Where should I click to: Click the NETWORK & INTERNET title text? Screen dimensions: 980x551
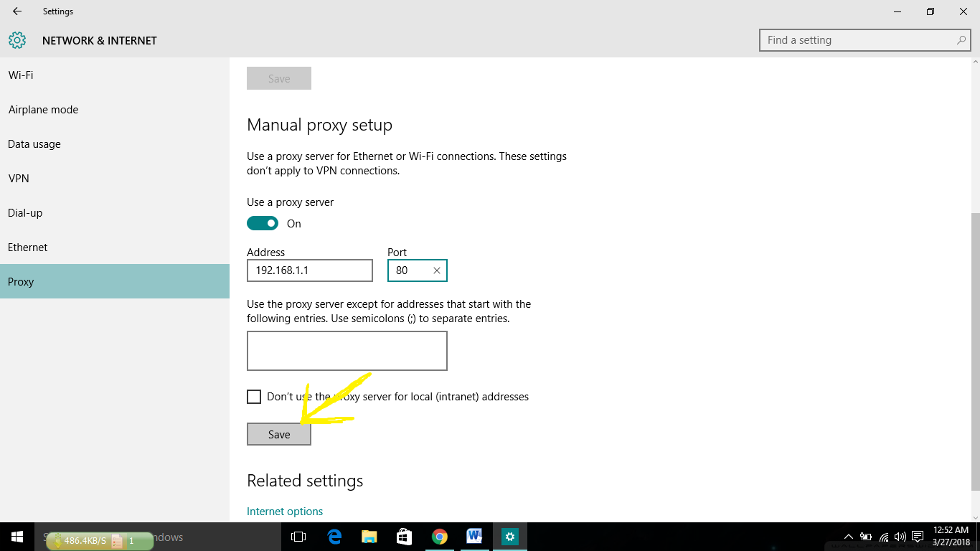[x=100, y=41]
